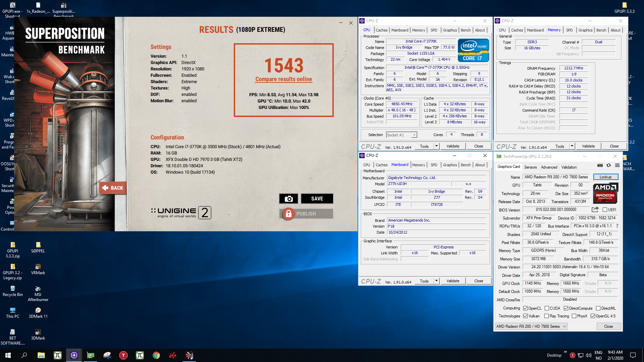Screen dimensions: 644x362
Task: Expand Tools dropdown arrow in CPU-Z Mainboard window
Action: [x=436, y=281]
